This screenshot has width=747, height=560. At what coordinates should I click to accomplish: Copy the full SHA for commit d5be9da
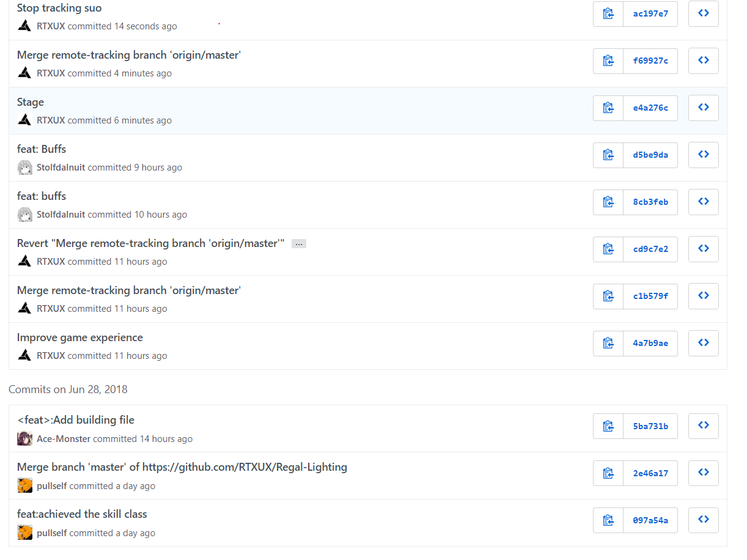click(x=608, y=155)
